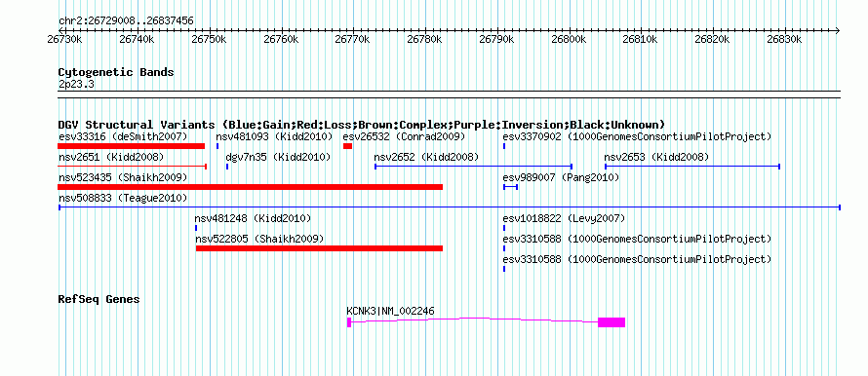Select the esv26532 (Conrad2009) red glyph
The image size is (868, 376).
coord(347,146)
